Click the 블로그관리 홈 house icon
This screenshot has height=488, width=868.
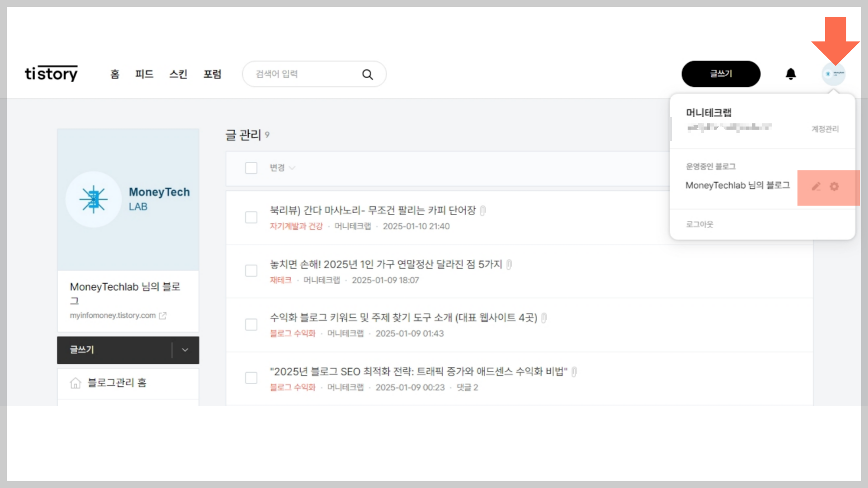click(x=75, y=383)
